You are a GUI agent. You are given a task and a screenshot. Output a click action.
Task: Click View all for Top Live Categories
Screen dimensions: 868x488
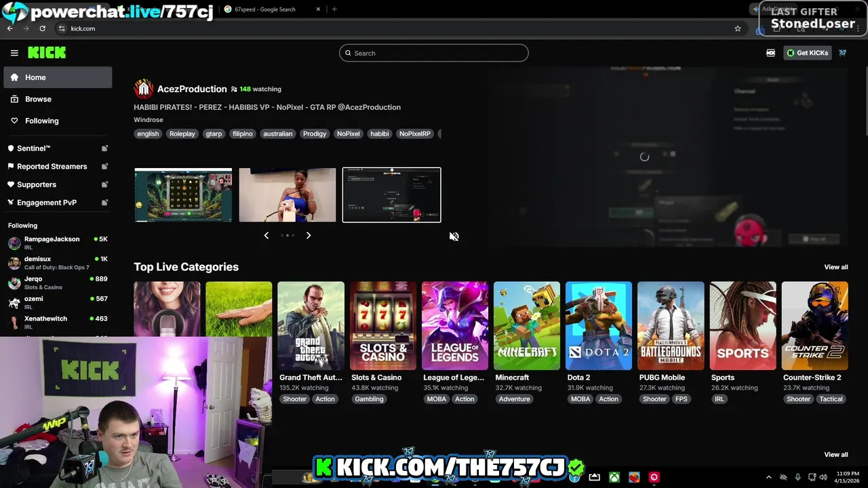click(835, 267)
